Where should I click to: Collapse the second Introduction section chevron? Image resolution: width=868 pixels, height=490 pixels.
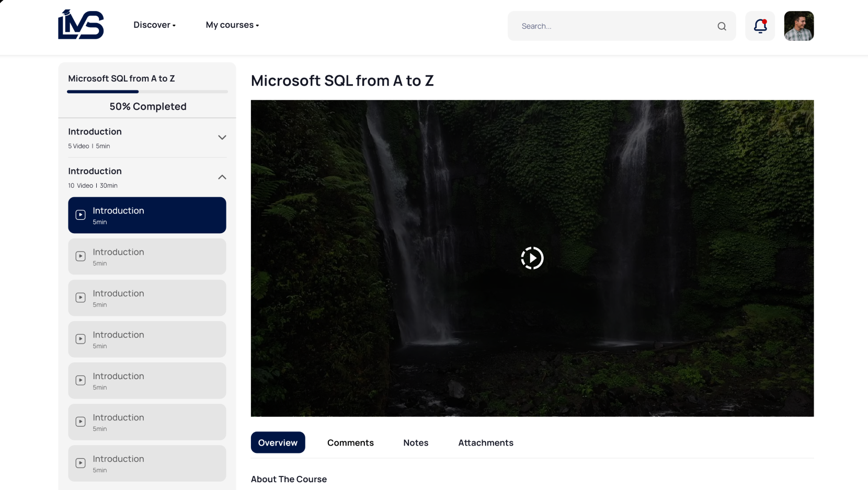pos(222,177)
